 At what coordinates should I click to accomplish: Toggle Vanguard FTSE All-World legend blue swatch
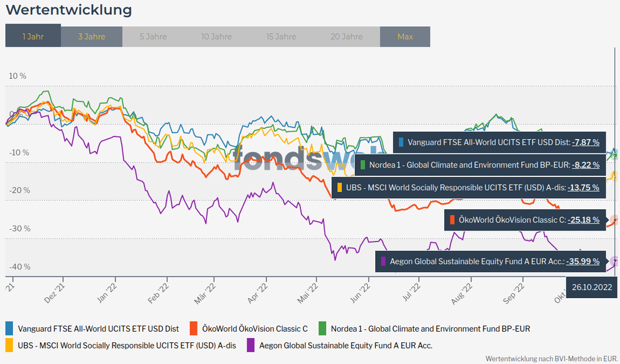tap(9, 329)
